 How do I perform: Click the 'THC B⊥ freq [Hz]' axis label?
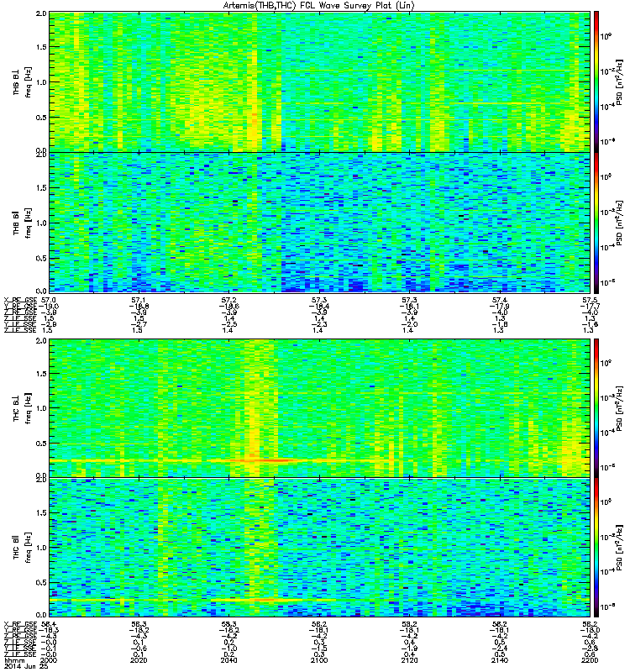[23, 408]
